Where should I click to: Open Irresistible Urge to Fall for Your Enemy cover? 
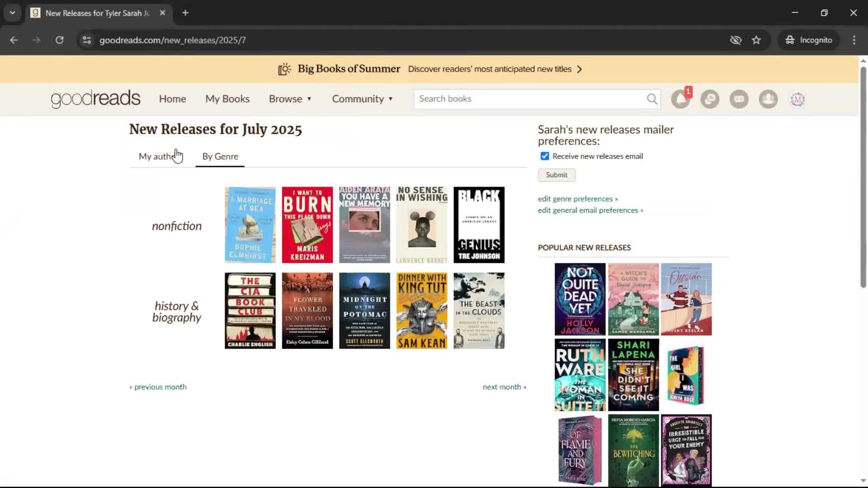tap(686, 450)
